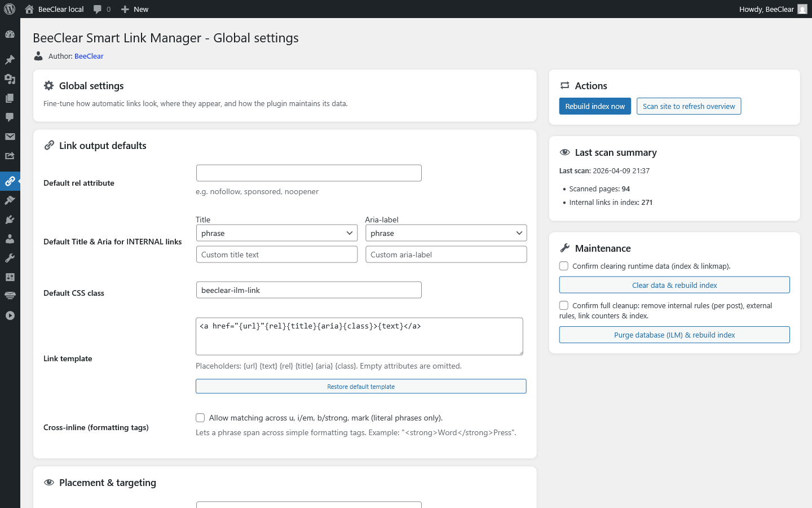Open the WordPress logo menu
This screenshot has height=508, width=812.
(x=10, y=9)
